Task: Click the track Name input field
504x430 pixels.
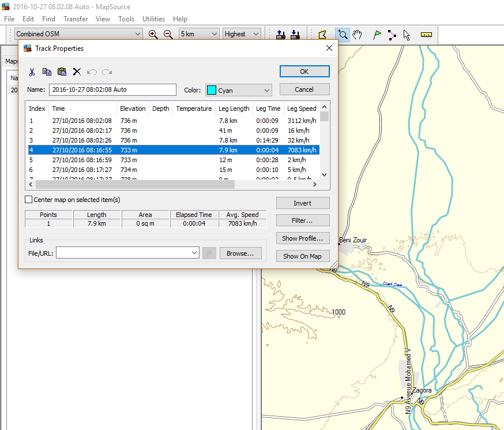Action: coord(112,89)
